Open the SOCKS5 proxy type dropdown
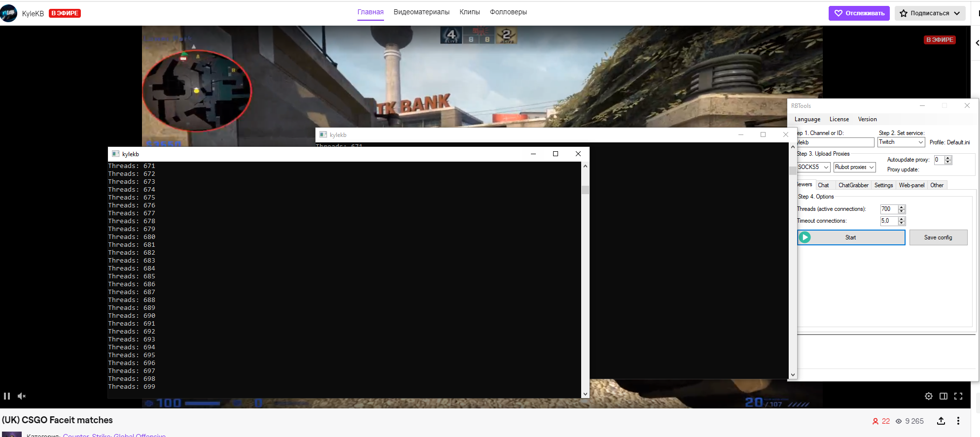980x437 pixels. [826, 168]
